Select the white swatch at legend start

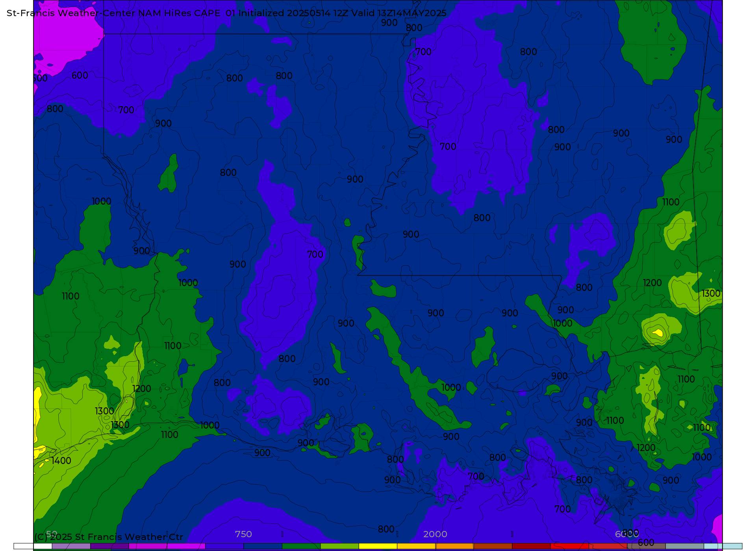(33, 546)
